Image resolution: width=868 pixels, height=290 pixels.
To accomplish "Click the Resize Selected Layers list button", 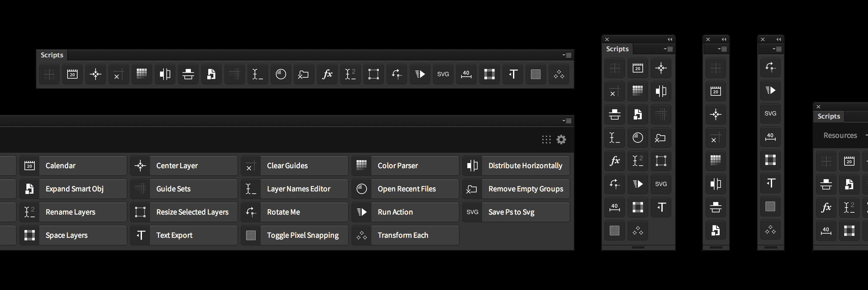I will tap(184, 212).
